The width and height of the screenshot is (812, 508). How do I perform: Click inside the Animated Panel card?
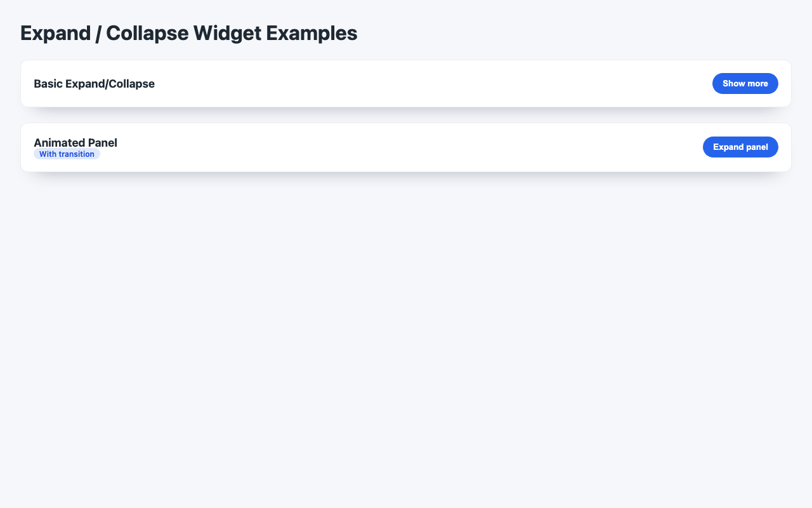tap(406, 147)
